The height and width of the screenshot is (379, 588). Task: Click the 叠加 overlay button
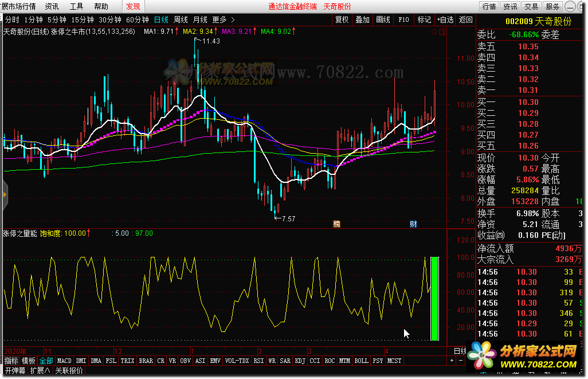coord(363,19)
